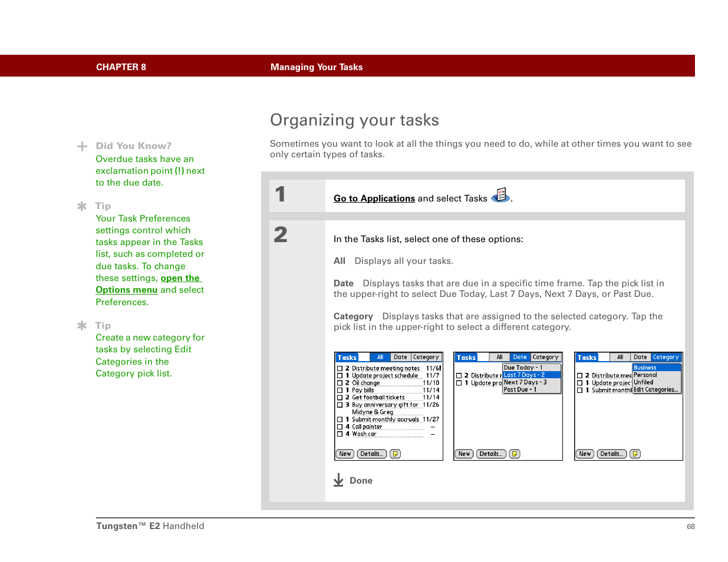Click the 11/26 due date of anniversary gift
The image size is (728, 562).
tap(431, 405)
